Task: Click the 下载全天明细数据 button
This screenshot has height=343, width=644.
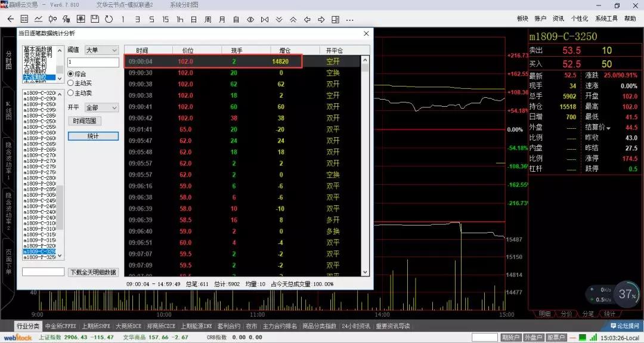Action: click(93, 272)
